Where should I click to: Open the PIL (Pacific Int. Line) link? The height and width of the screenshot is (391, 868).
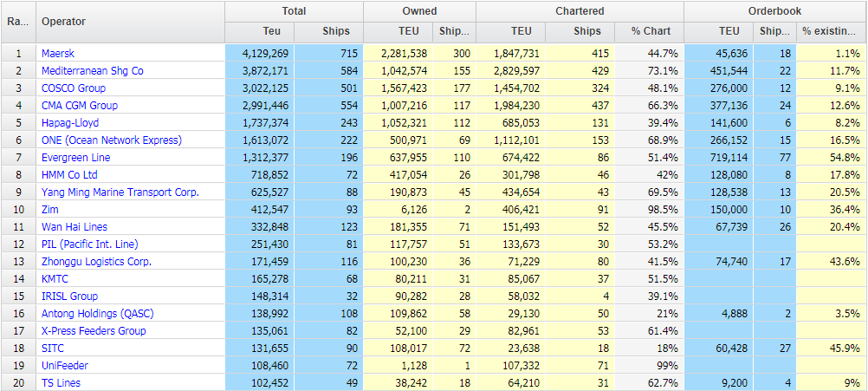point(90,244)
